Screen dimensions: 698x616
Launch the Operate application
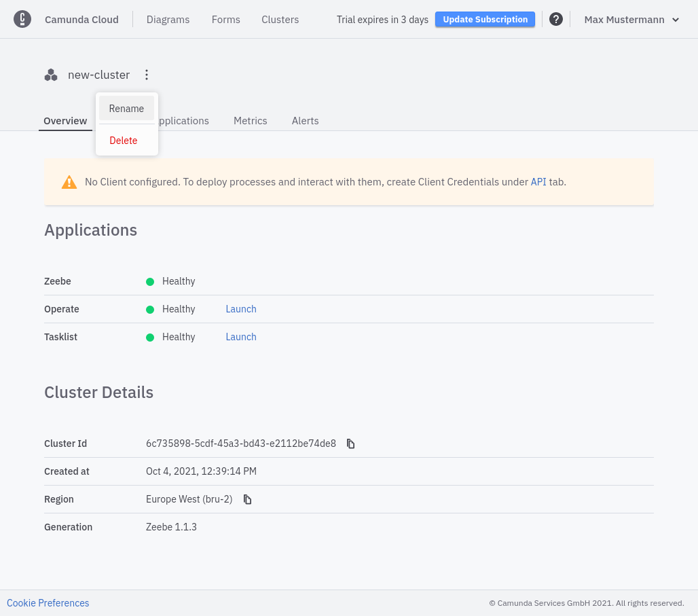point(241,309)
